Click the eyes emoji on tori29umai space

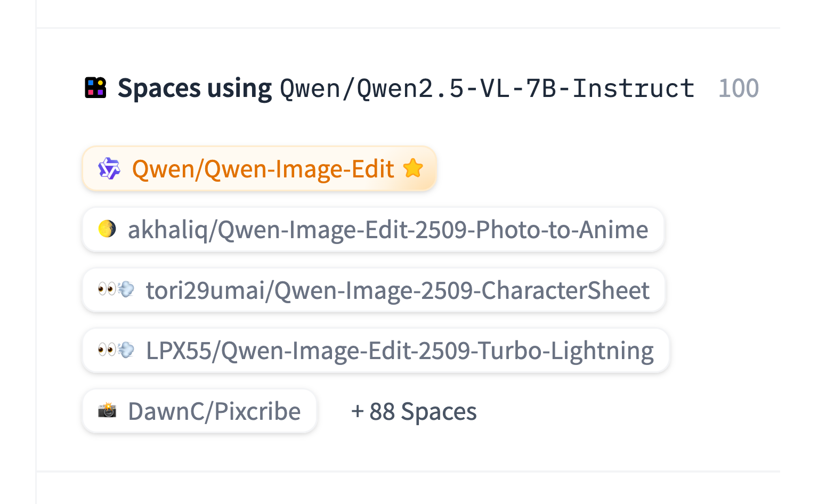click(107, 290)
